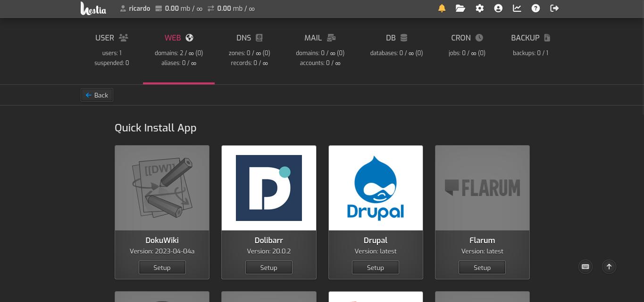Click the scroll to top arrow button
The height and width of the screenshot is (302, 644).
[x=609, y=267]
